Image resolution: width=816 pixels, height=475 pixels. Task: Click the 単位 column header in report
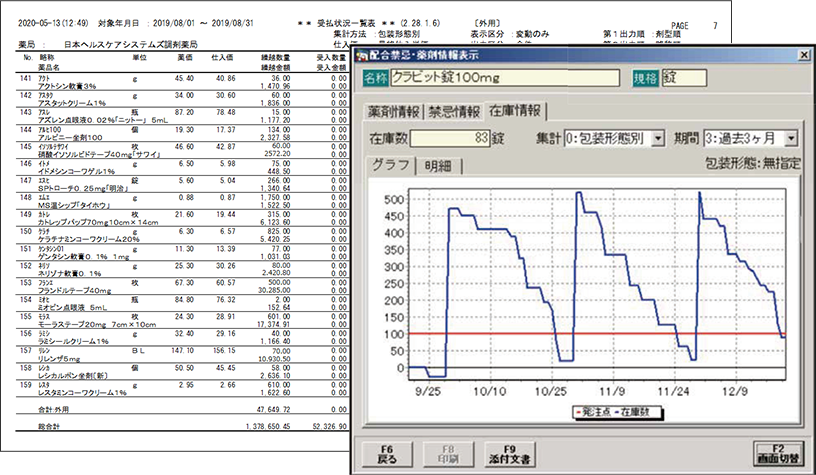pos(139,58)
